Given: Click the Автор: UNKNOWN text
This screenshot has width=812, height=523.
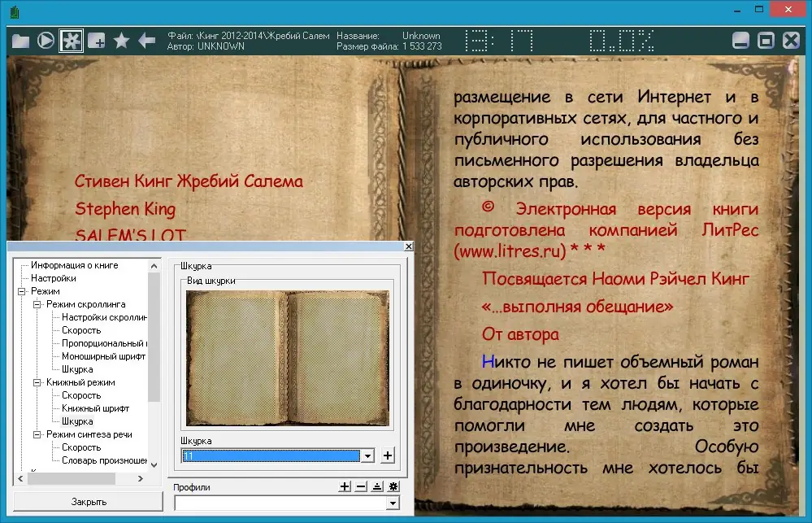Looking at the screenshot, I should pyautogui.click(x=206, y=46).
